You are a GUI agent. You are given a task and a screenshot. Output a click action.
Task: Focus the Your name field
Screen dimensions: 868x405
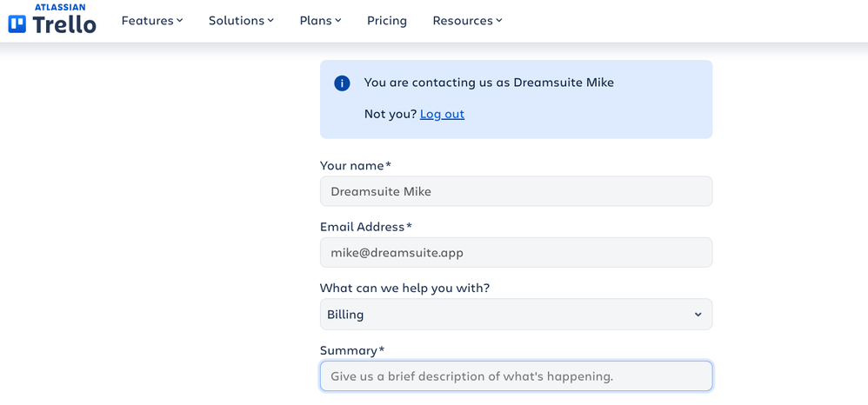(516, 191)
